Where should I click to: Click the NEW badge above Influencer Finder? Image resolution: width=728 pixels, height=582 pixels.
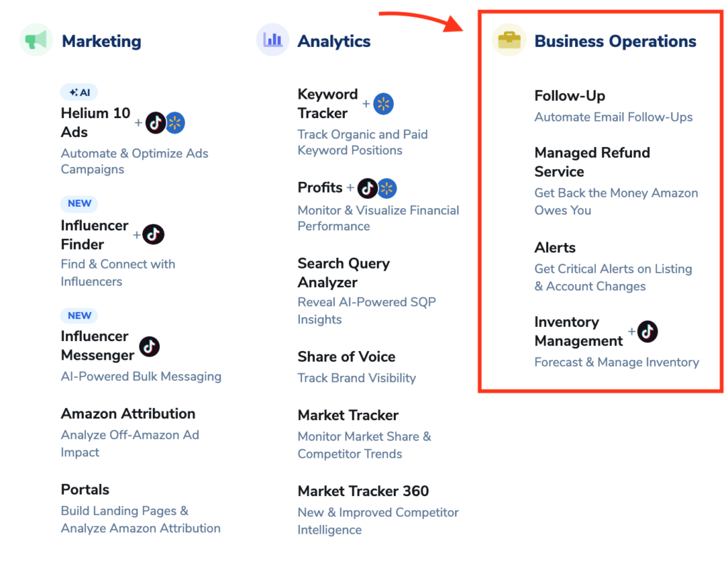[79, 203]
